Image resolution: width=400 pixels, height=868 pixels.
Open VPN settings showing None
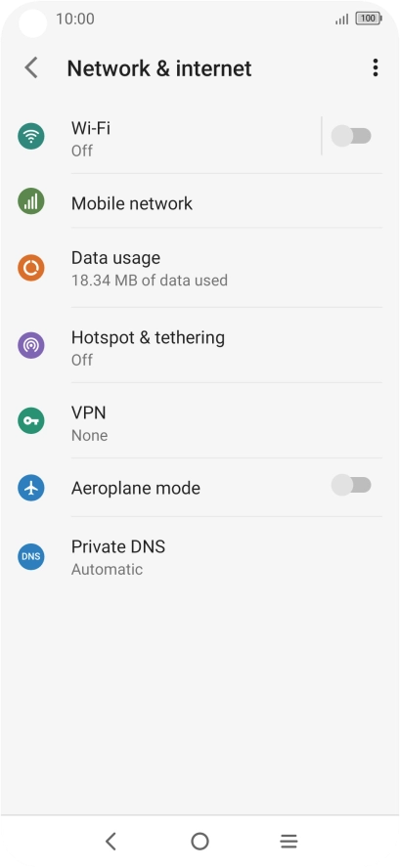200,421
